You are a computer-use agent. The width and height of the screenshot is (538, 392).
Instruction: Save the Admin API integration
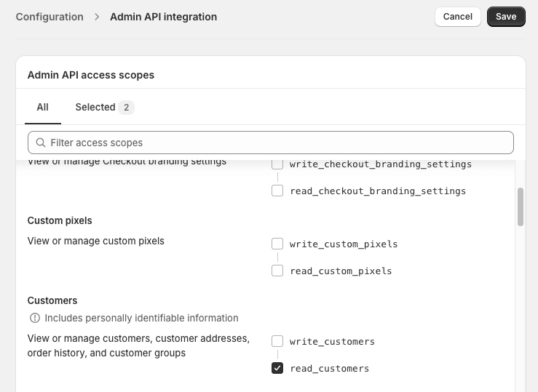click(x=506, y=17)
